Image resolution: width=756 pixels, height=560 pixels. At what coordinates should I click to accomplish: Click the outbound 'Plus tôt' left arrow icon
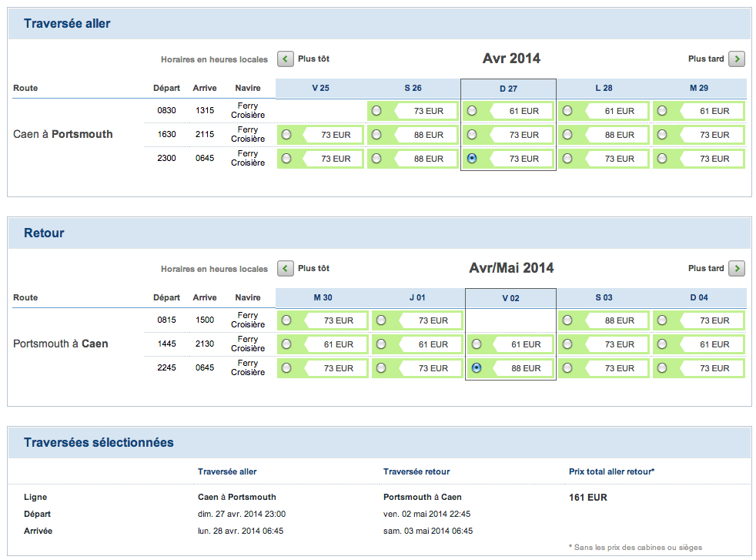click(285, 59)
